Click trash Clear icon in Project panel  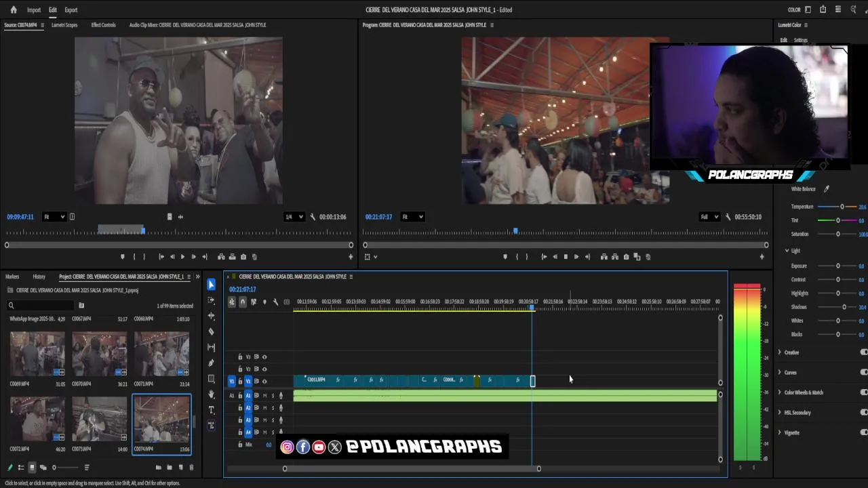tap(191, 467)
